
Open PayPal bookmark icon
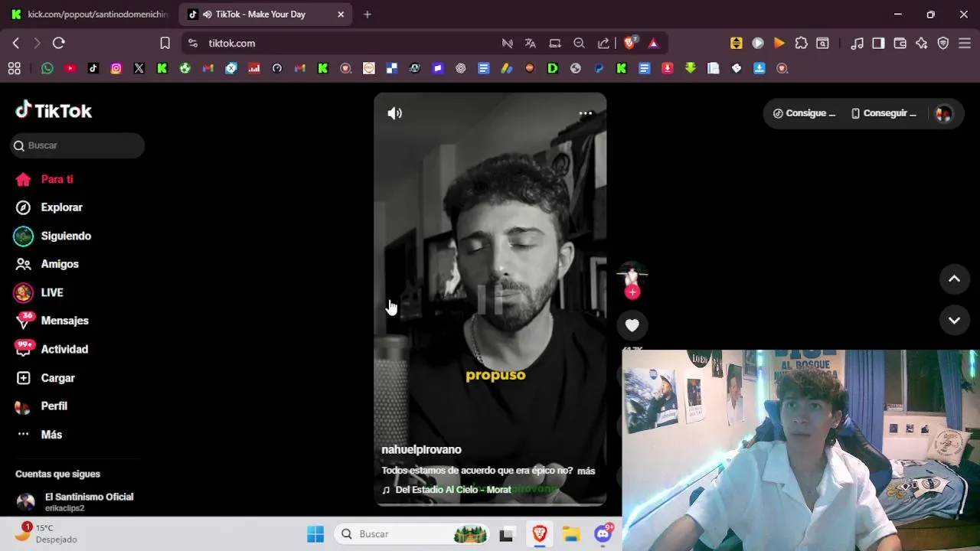click(599, 68)
